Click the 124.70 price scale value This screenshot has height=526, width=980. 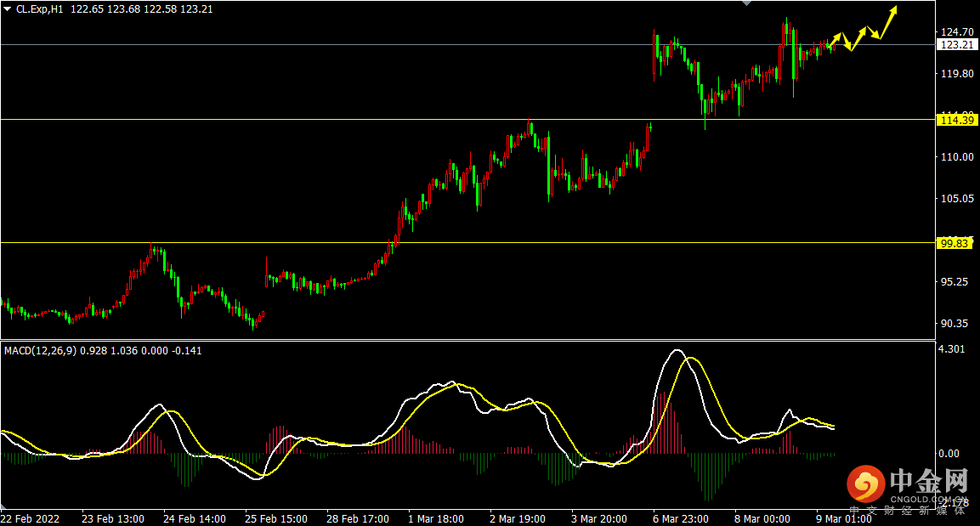click(957, 31)
